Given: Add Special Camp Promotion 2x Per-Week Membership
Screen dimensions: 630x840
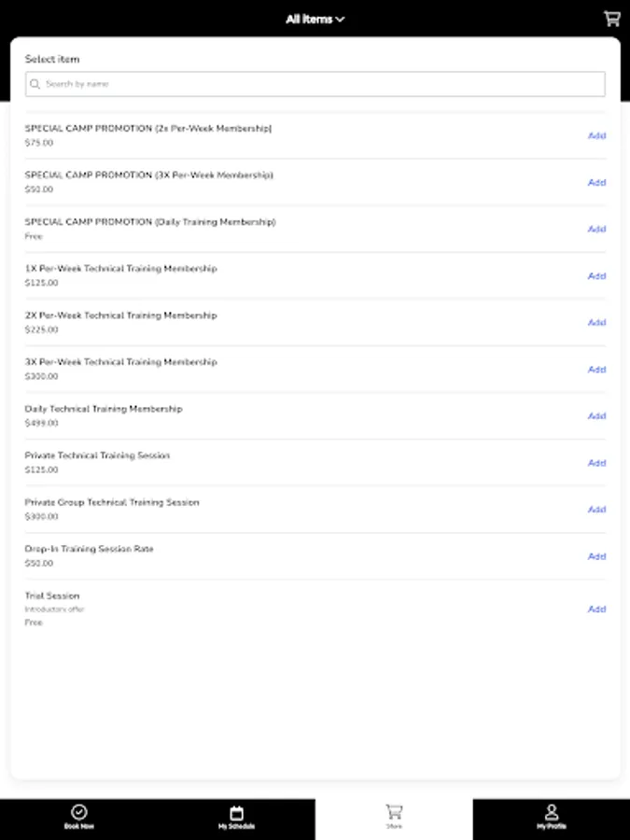Looking at the screenshot, I should click(596, 136).
